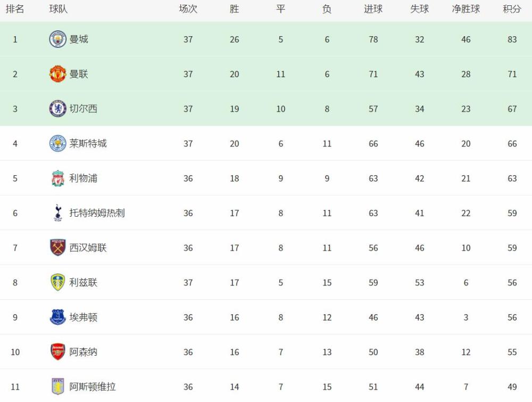Select the Arsenal cannon badge
532x402 pixels.
(x=57, y=352)
